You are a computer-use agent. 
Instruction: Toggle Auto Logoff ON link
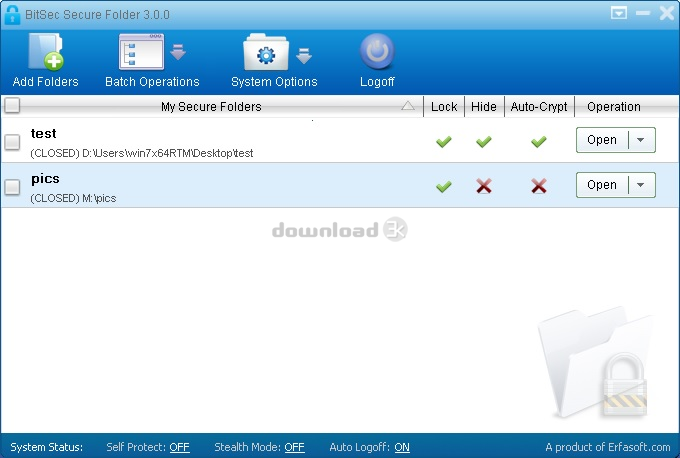click(x=402, y=447)
